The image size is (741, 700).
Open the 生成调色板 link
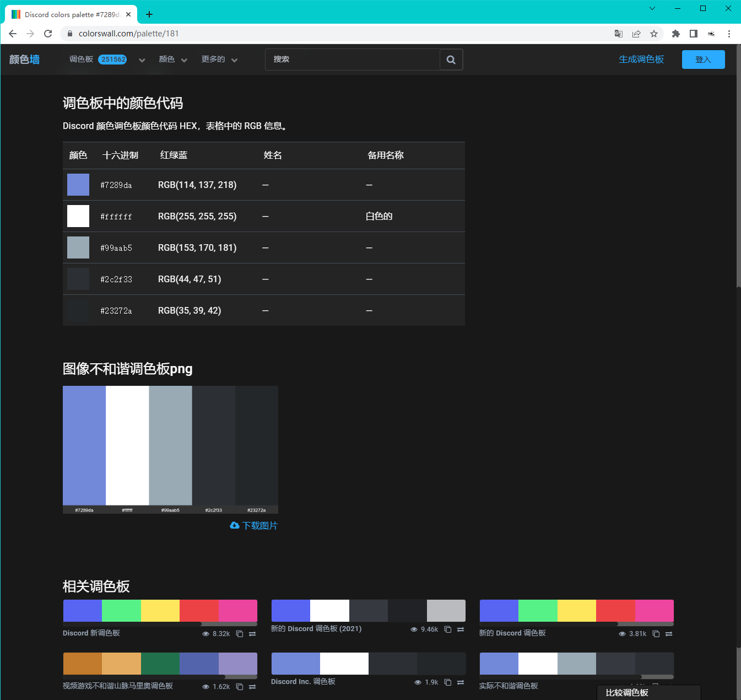click(x=641, y=60)
